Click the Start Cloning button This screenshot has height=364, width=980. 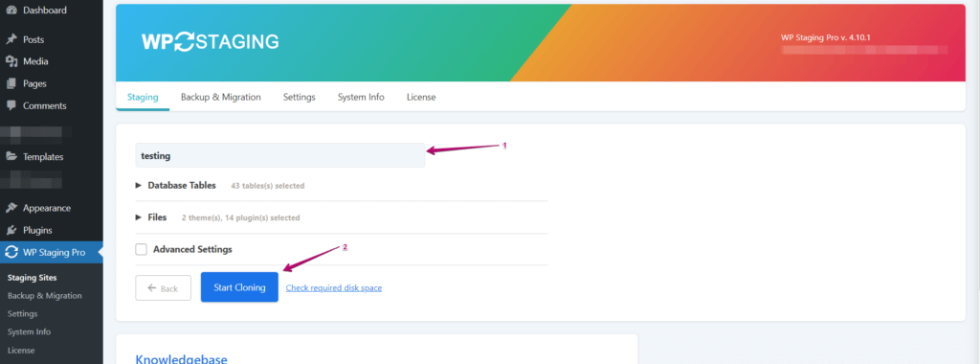click(x=239, y=287)
